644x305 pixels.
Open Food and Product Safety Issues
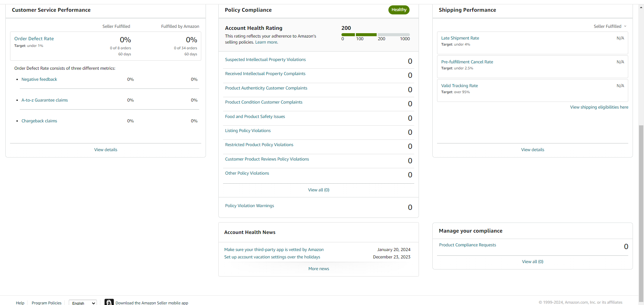pos(255,117)
